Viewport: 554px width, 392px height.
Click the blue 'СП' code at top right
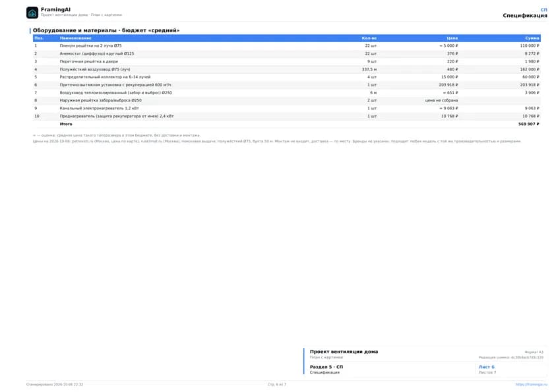544,9
